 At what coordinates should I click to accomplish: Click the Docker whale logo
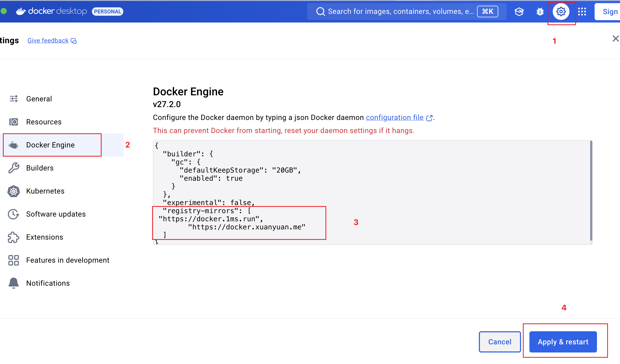21,11
